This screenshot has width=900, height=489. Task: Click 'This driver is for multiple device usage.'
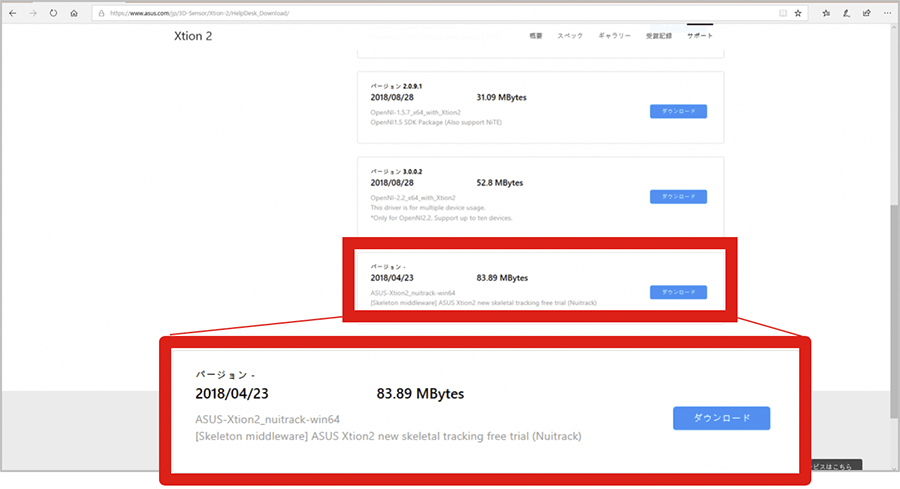pyautogui.click(x=428, y=208)
